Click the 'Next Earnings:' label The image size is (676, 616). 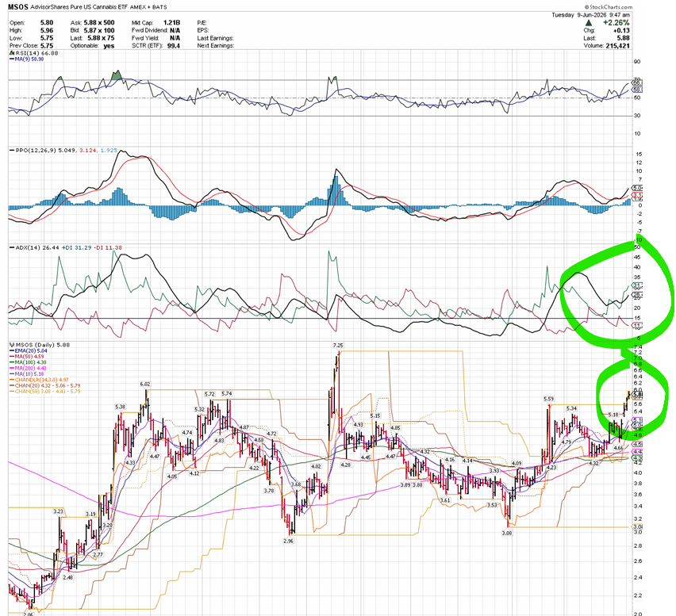click(216, 46)
